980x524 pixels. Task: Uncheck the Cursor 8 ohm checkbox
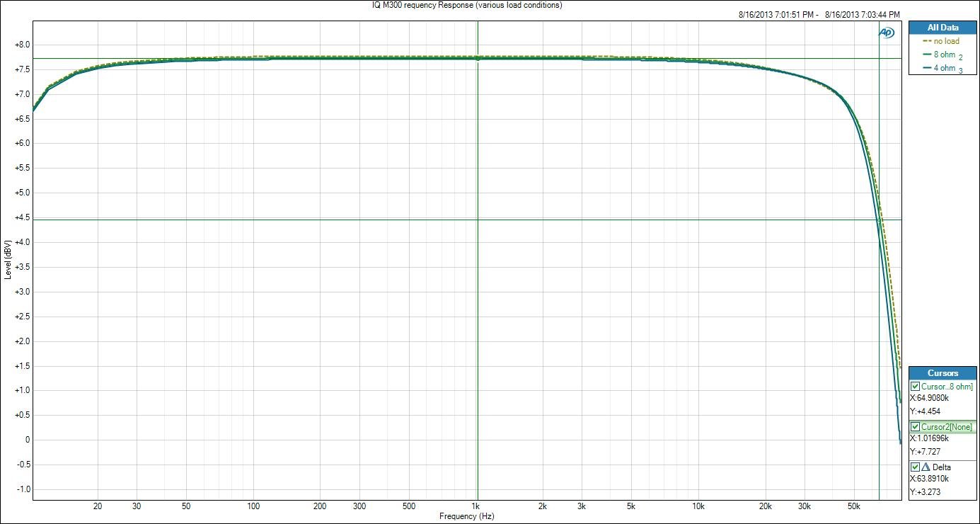916,387
